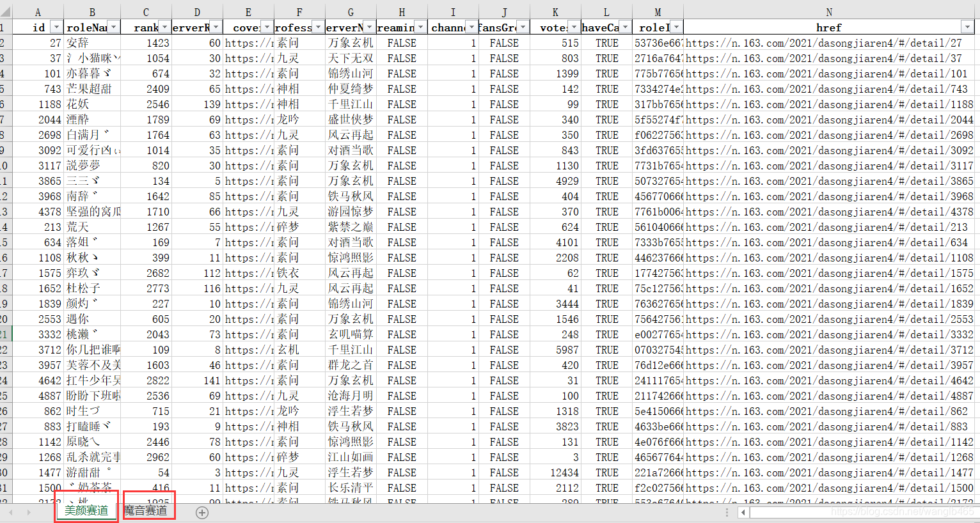Select column B header
980x523 pixels.
point(92,12)
